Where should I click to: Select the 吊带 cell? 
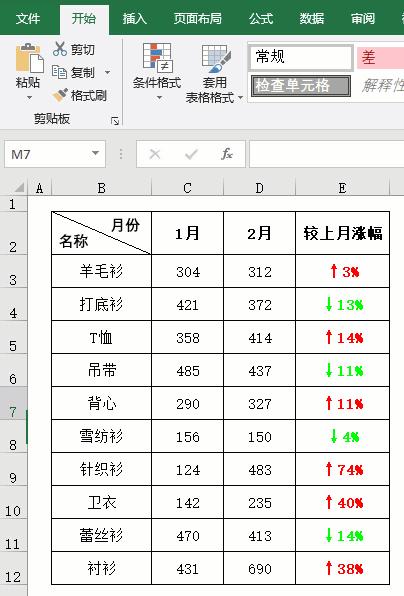pyautogui.click(x=101, y=370)
